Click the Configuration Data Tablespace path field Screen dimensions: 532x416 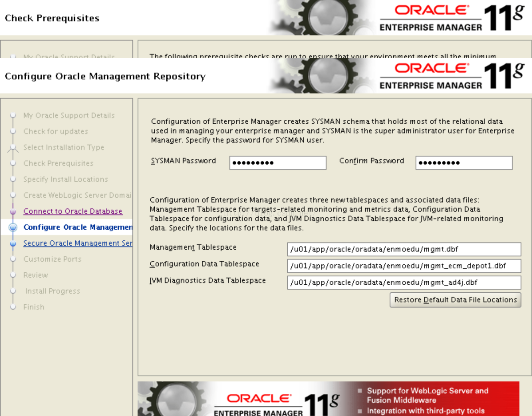coord(404,266)
